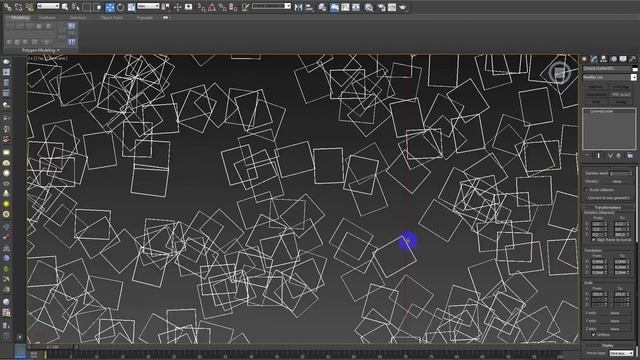The height and width of the screenshot is (360, 640).
Task: Open the Modify command panel tab
Action: point(594,59)
